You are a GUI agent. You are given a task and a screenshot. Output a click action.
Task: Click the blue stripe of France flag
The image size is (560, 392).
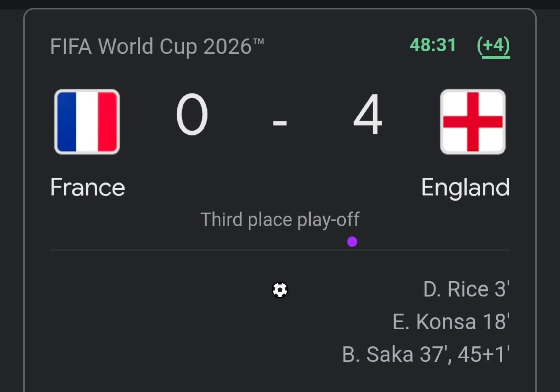[x=67, y=122]
